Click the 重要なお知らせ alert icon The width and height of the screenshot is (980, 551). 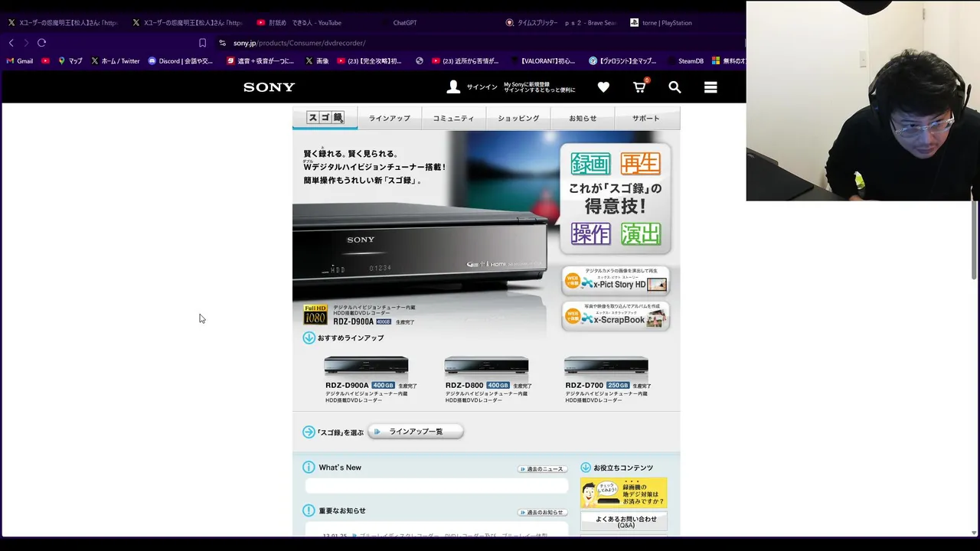[309, 510]
